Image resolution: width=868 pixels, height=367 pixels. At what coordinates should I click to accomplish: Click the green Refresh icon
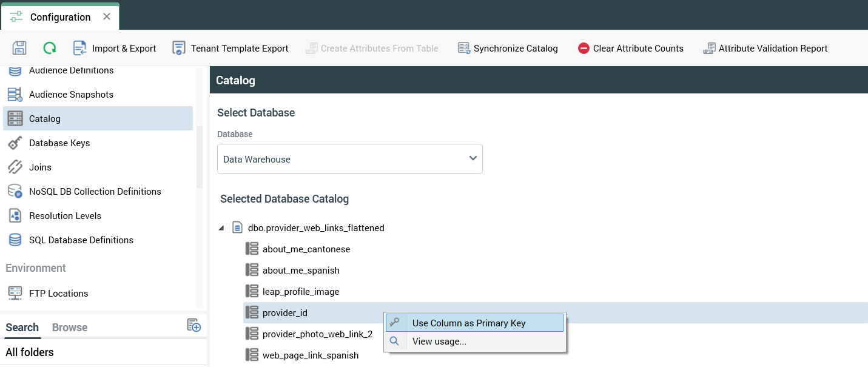49,49
